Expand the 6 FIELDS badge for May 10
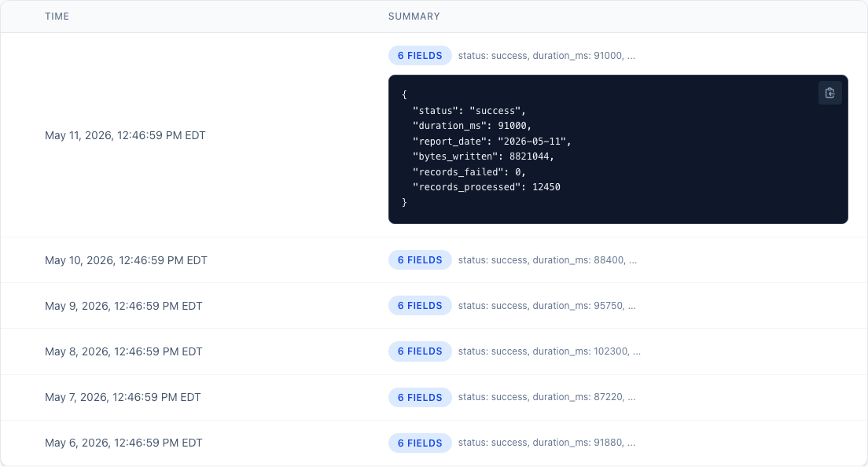This screenshot has height=467, width=868. (x=420, y=260)
